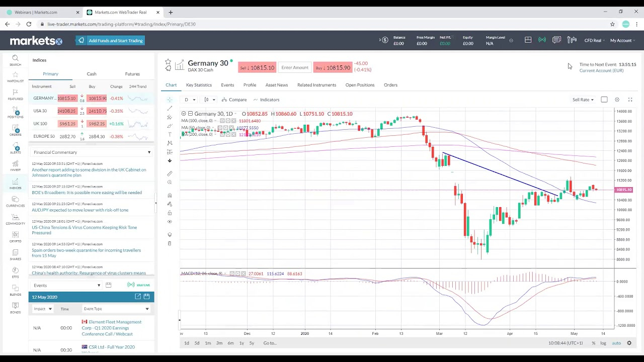
Task: Select the text annotation tool
Action: pos(170,134)
